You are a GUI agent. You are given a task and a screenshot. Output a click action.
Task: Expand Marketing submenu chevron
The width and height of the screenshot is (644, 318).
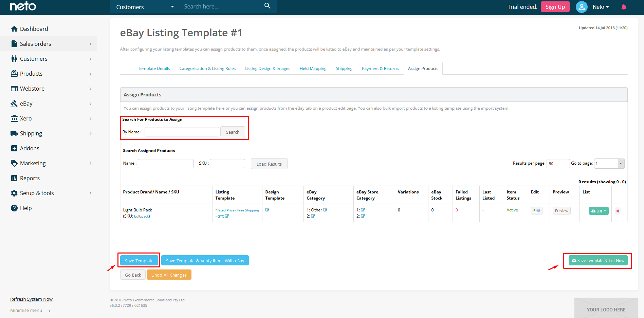[x=90, y=163]
